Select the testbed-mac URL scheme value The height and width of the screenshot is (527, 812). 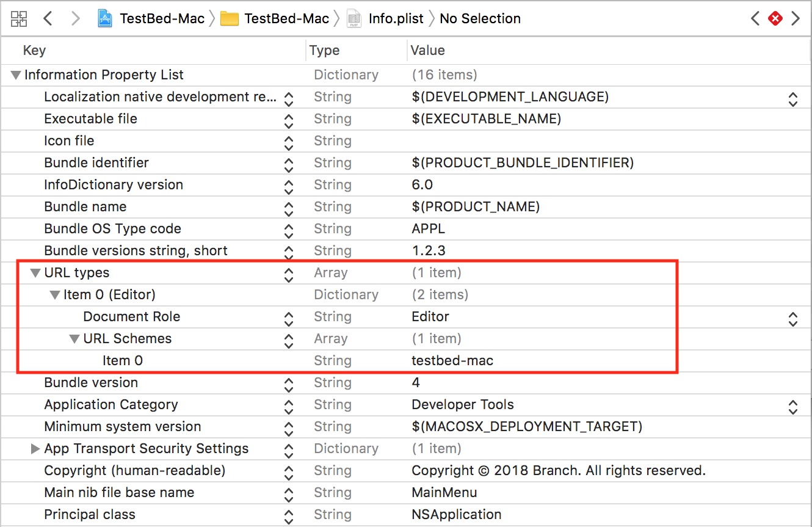coord(452,360)
